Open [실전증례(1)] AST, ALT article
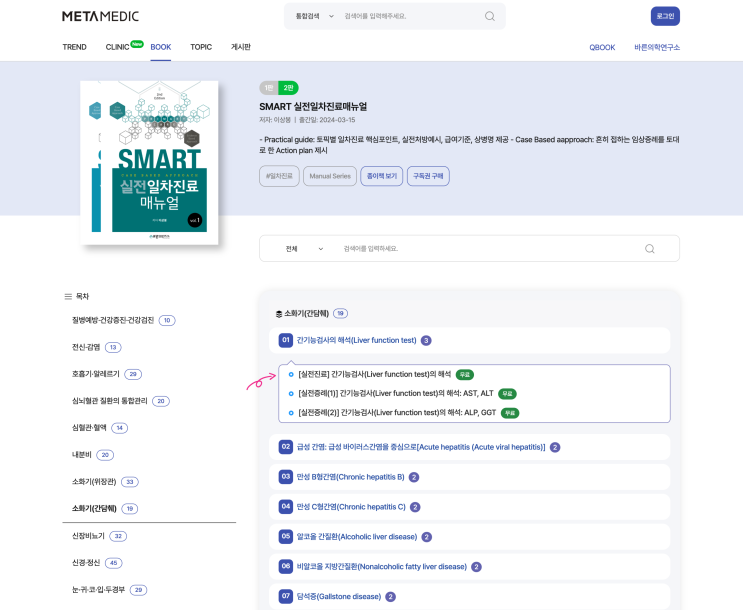 (x=396, y=393)
